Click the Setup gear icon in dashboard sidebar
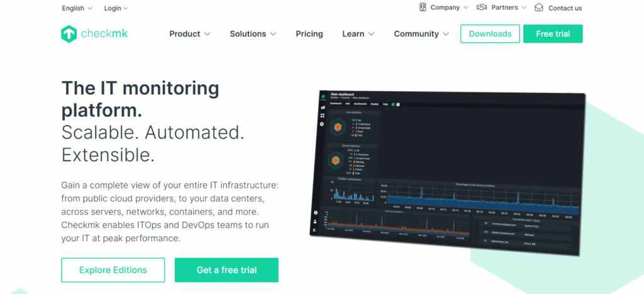 pos(323,124)
